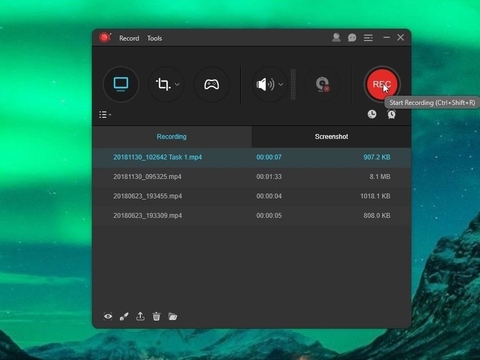480x360 pixels.
Task: Start recording with the red REC button
Action: [x=382, y=84]
